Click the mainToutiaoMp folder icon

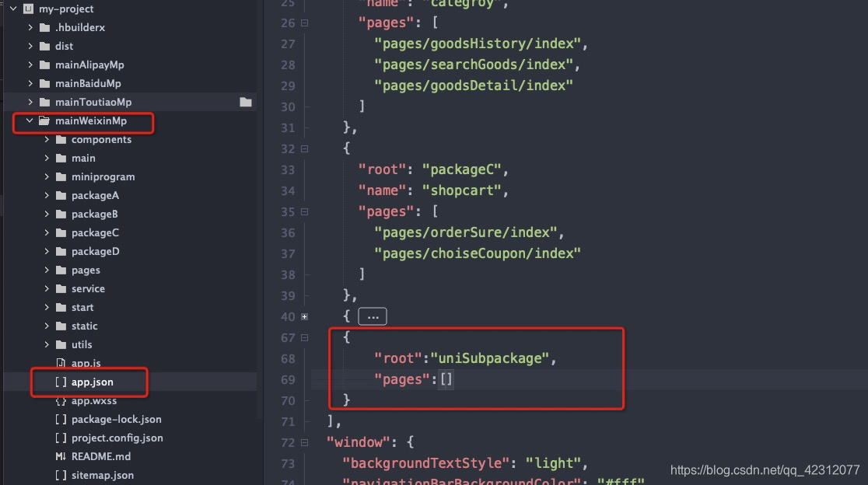tap(45, 103)
